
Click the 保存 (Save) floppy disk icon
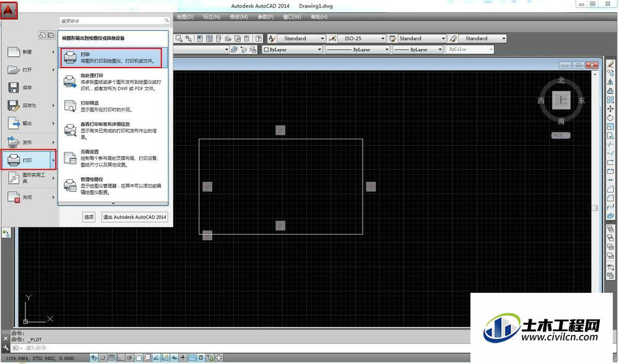(x=14, y=87)
